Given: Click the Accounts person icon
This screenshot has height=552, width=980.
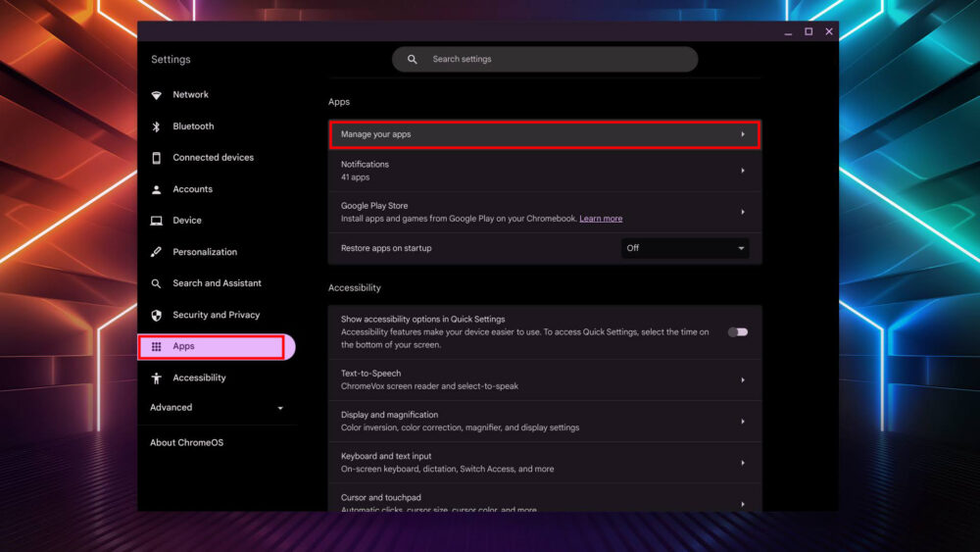Looking at the screenshot, I should click(x=156, y=189).
